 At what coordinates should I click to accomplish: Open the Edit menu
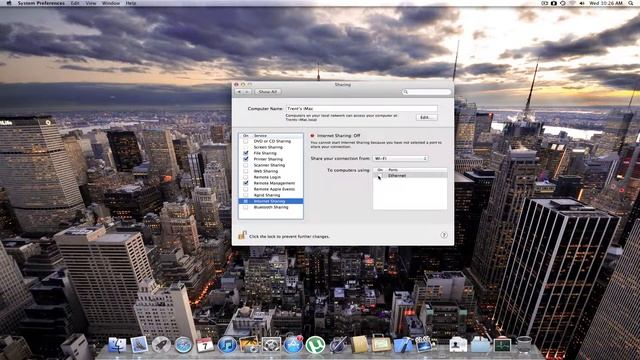75,3
